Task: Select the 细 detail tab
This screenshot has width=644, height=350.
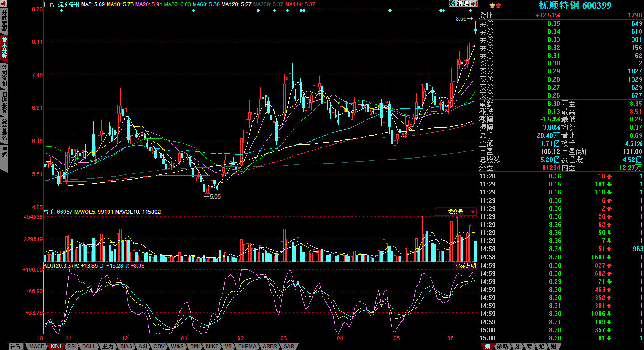Action: tap(487, 346)
